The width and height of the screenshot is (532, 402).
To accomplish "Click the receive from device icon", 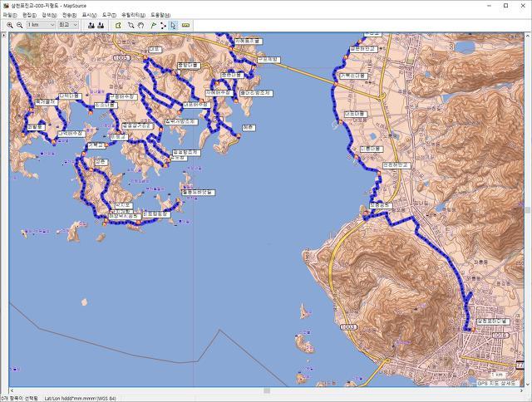I will click(101, 25).
